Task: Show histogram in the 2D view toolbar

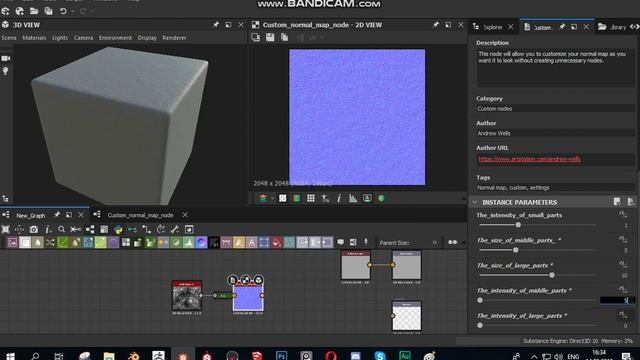Action: (353, 198)
